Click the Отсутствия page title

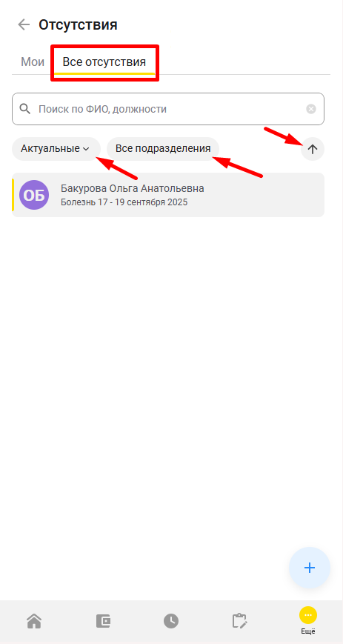pyautogui.click(x=78, y=24)
